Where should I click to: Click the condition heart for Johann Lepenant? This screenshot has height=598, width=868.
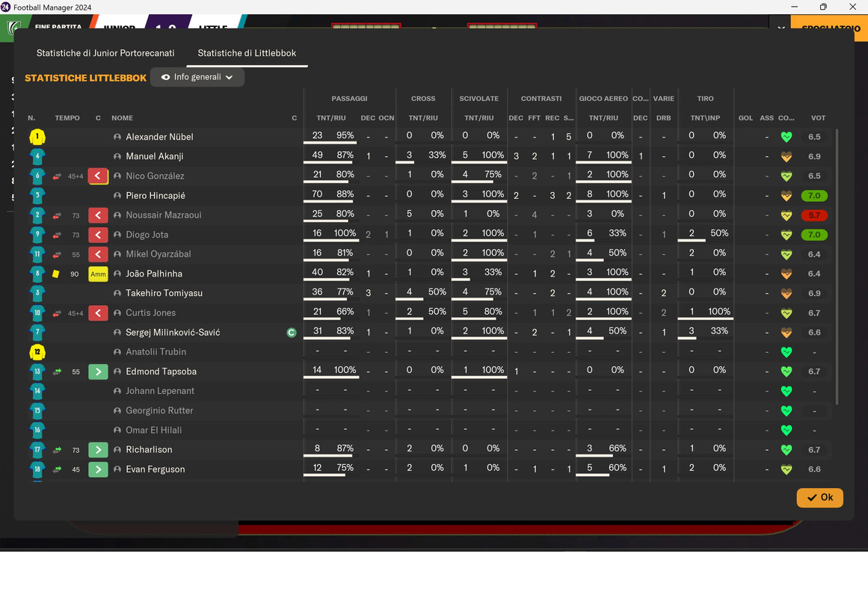(786, 391)
